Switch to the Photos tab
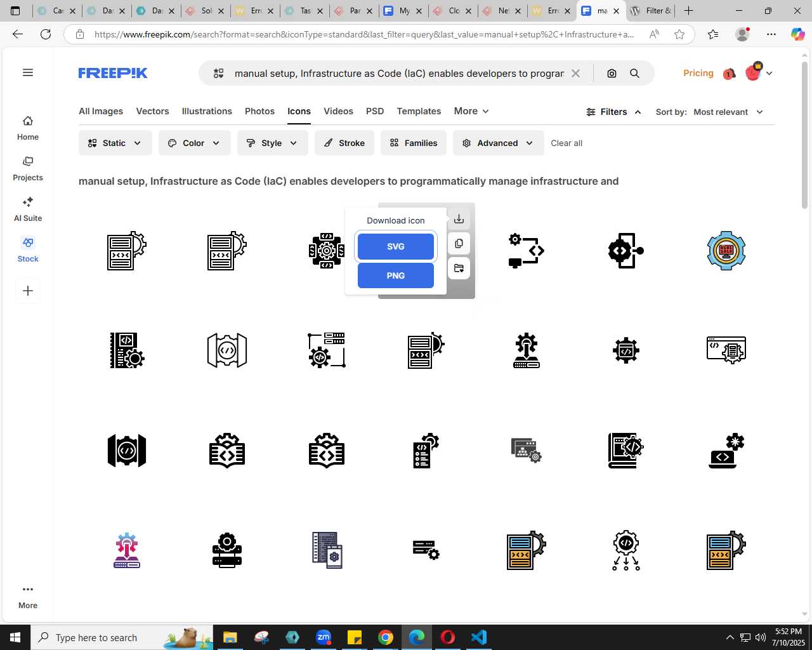The width and height of the screenshot is (812, 650). pyautogui.click(x=260, y=111)
